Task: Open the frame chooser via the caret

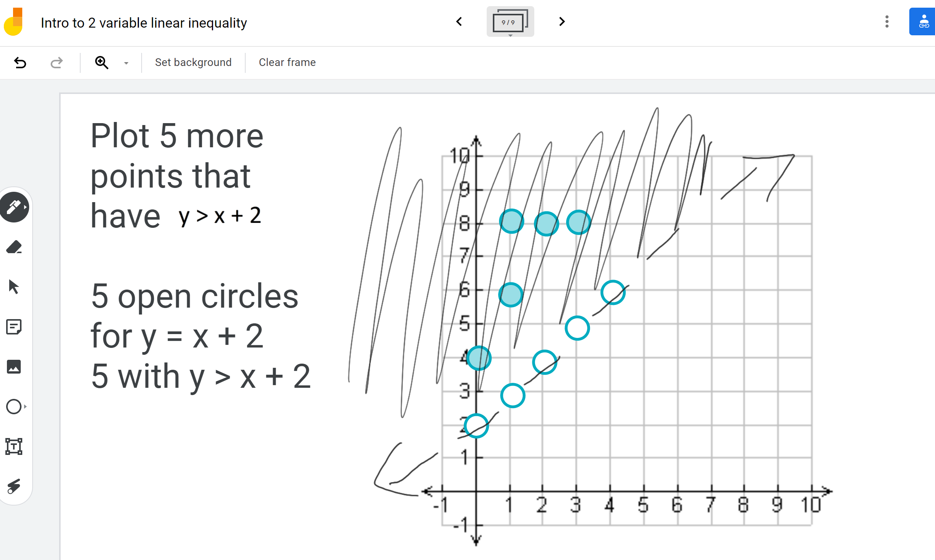Action: (x=510, y=35)
